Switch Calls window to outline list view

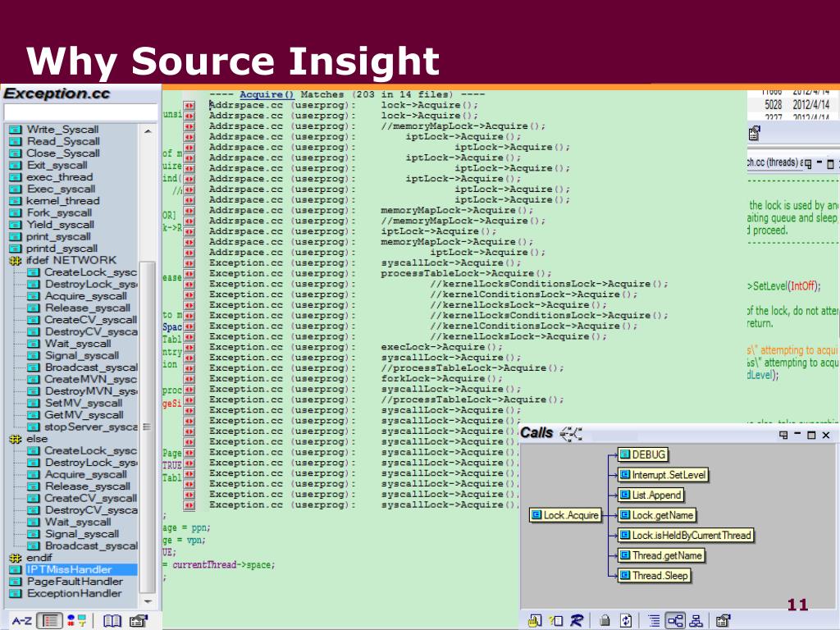tap(654, 621)
